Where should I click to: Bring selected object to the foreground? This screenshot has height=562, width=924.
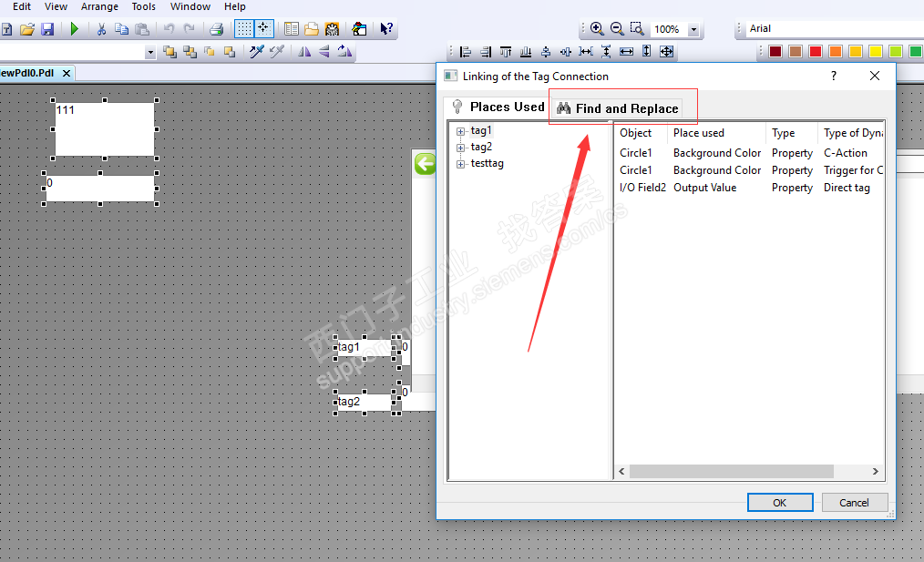169,52
